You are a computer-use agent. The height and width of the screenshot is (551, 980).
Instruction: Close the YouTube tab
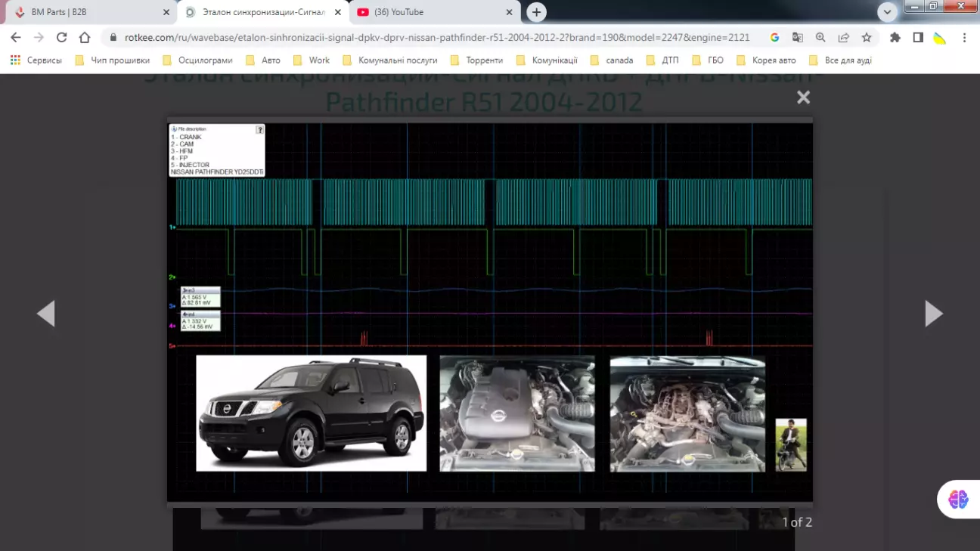(510, 12)
